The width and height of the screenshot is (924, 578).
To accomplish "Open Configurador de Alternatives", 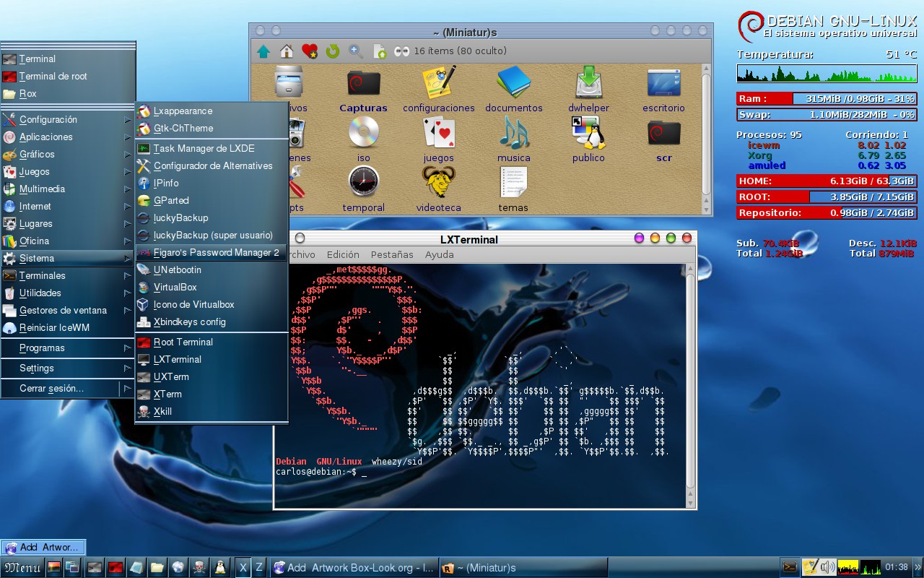I will [212, 165].
